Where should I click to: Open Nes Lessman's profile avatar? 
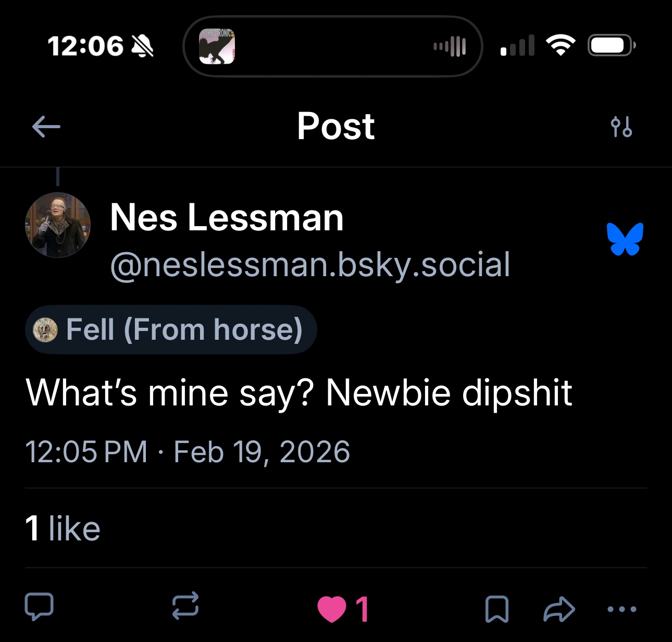tap(58, 225)
